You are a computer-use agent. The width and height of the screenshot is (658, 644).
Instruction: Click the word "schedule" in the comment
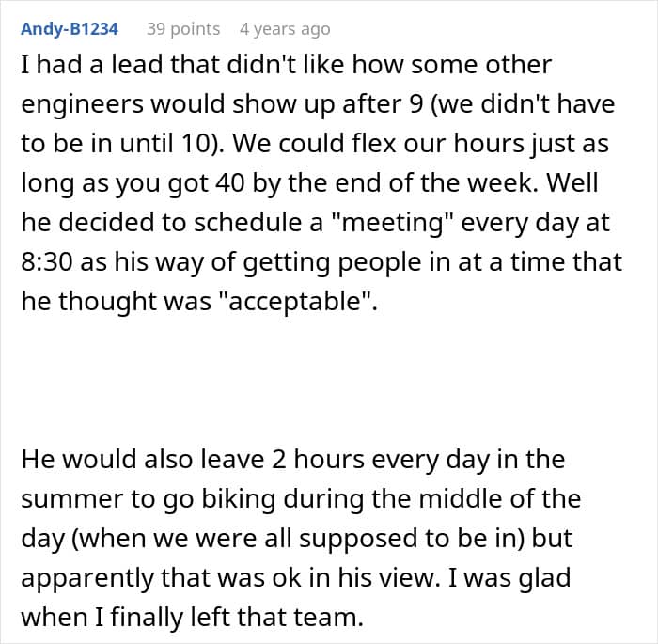click(x=247, y=222)
